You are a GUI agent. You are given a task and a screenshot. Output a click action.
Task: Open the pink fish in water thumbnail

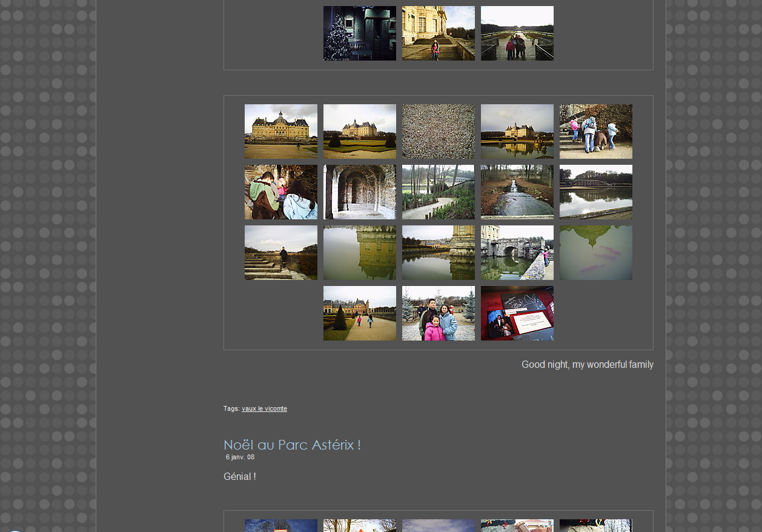click(x=595, y=253)
